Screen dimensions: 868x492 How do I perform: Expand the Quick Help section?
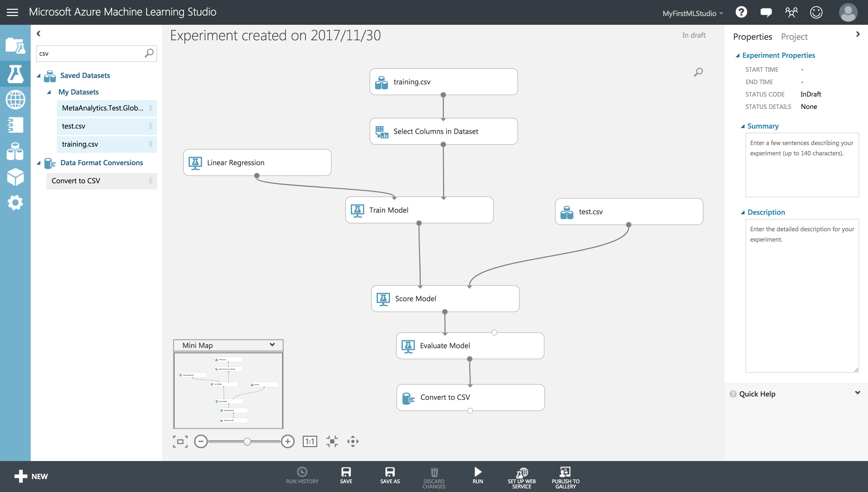857,393
